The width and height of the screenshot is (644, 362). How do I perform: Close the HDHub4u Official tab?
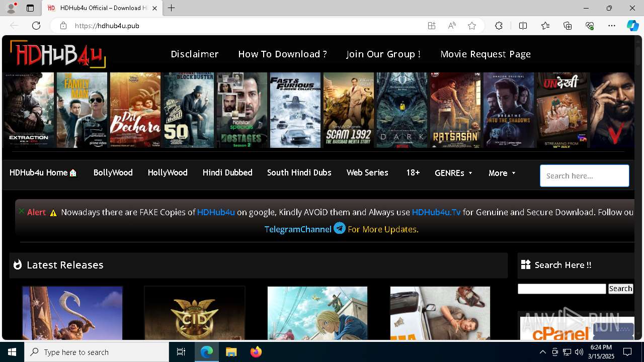pos(155,8)
